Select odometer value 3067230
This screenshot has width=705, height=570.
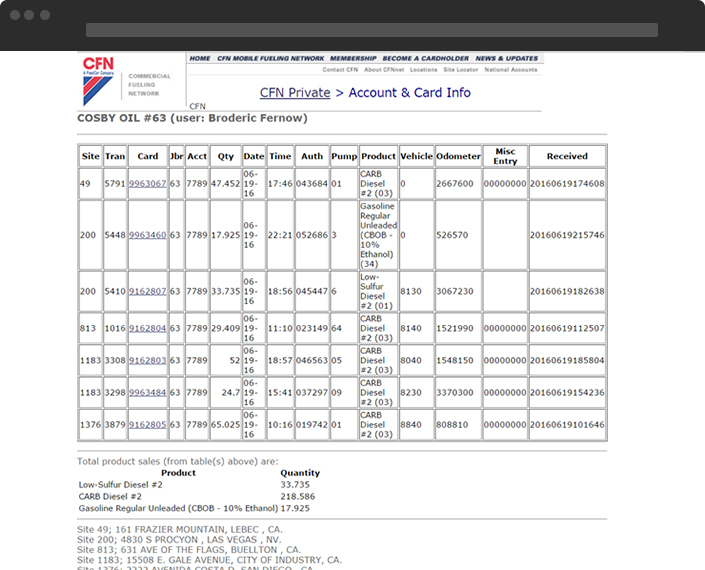point(455,291)
